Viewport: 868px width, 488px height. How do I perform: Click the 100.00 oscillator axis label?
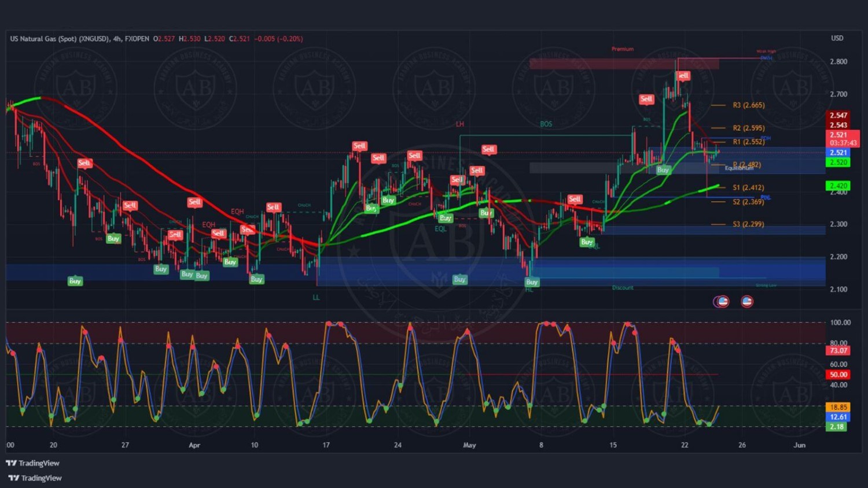click(x=840, y=323)
